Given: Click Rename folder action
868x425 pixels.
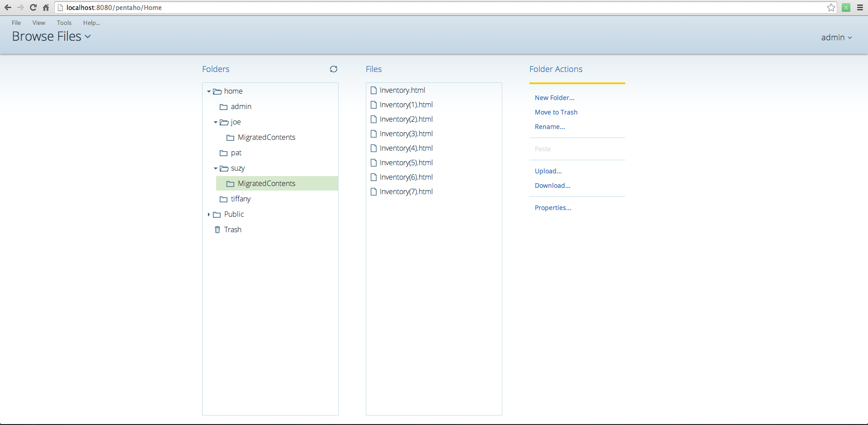Looking at the screenshot, I should tap(550, 127).
